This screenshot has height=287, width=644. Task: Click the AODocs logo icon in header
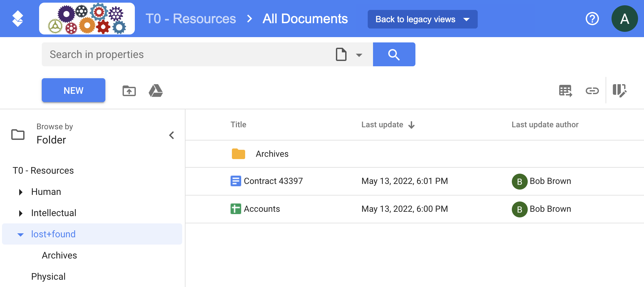coord(18,19)
